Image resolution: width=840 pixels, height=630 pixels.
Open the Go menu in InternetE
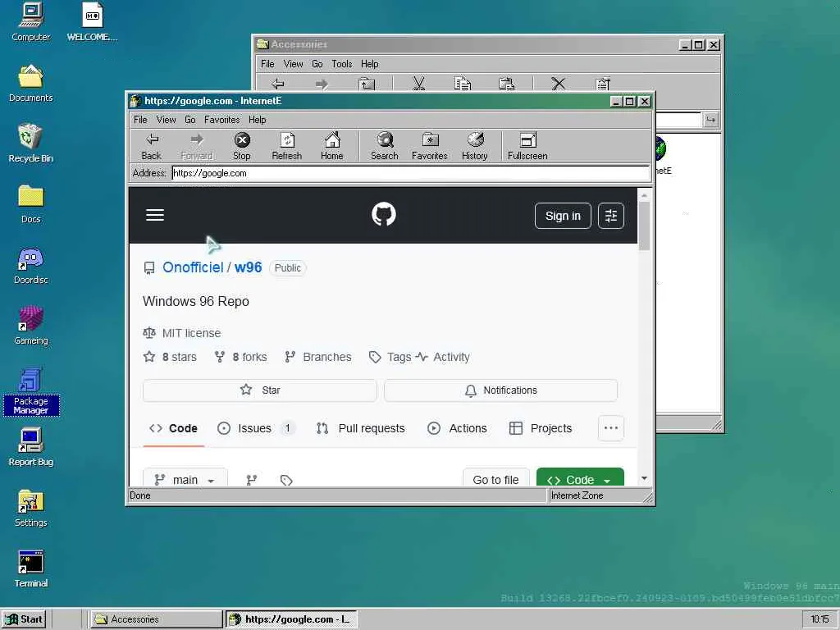point(190,120)
